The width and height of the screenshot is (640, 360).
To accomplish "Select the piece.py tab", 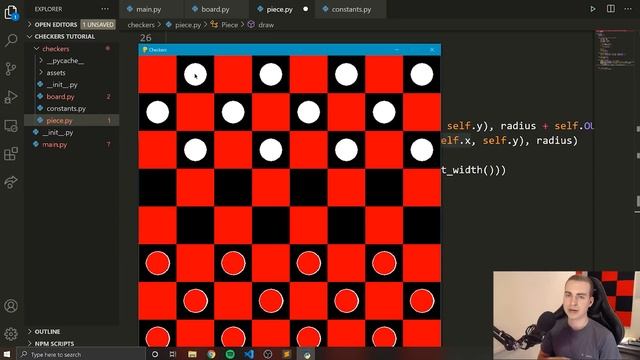I will coord(280,9).
